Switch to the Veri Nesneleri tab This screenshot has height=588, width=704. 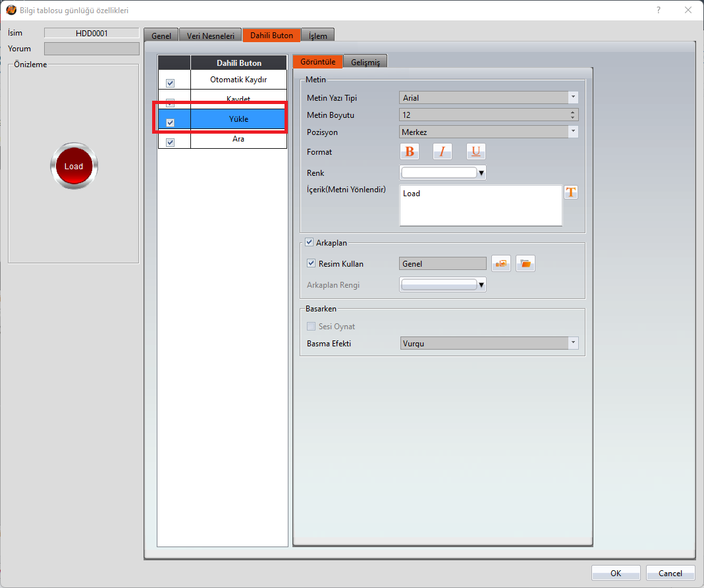point(210,36)
